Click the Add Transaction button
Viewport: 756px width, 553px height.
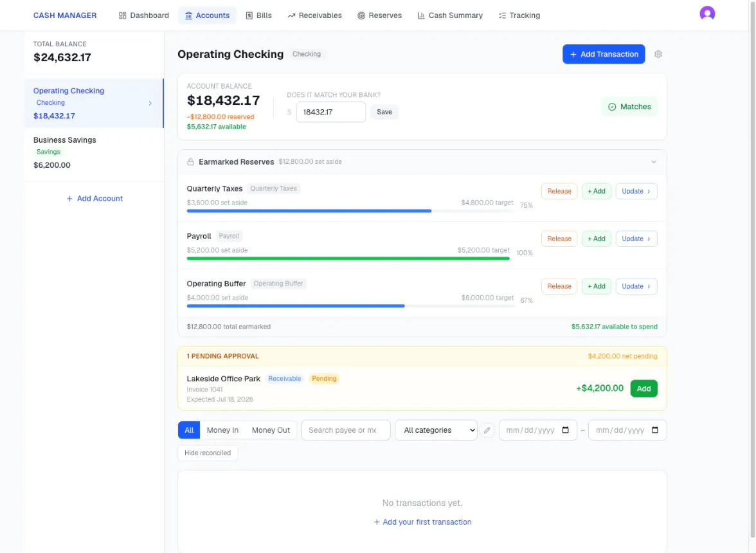pos(604,54)
